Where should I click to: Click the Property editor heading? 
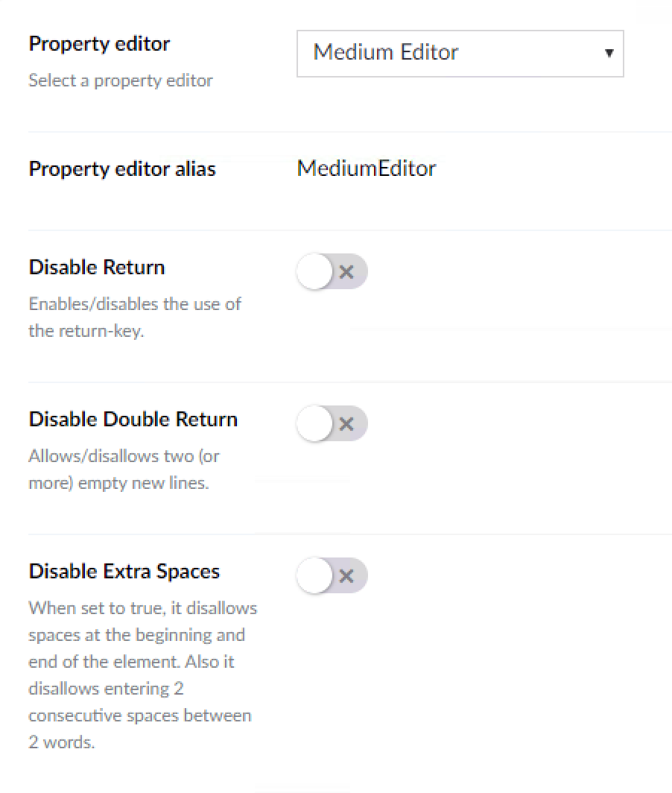pos(98,43)
